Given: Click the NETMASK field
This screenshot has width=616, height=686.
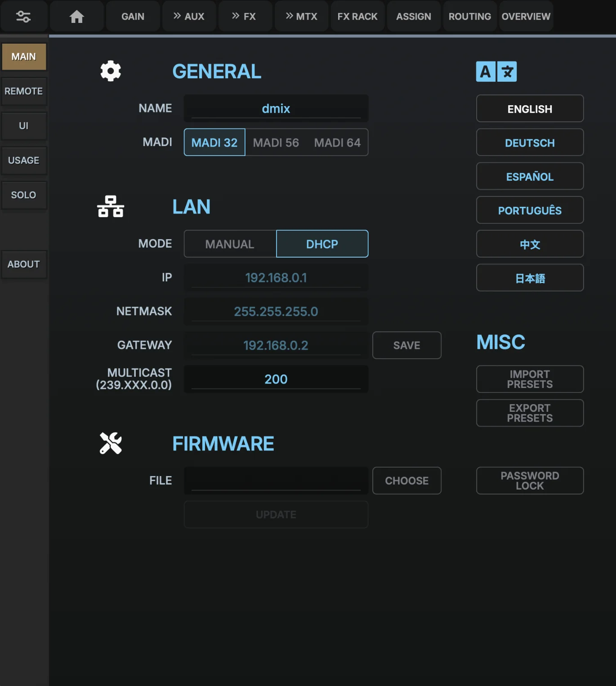Looking at the screenshot, I should point(276,312).
